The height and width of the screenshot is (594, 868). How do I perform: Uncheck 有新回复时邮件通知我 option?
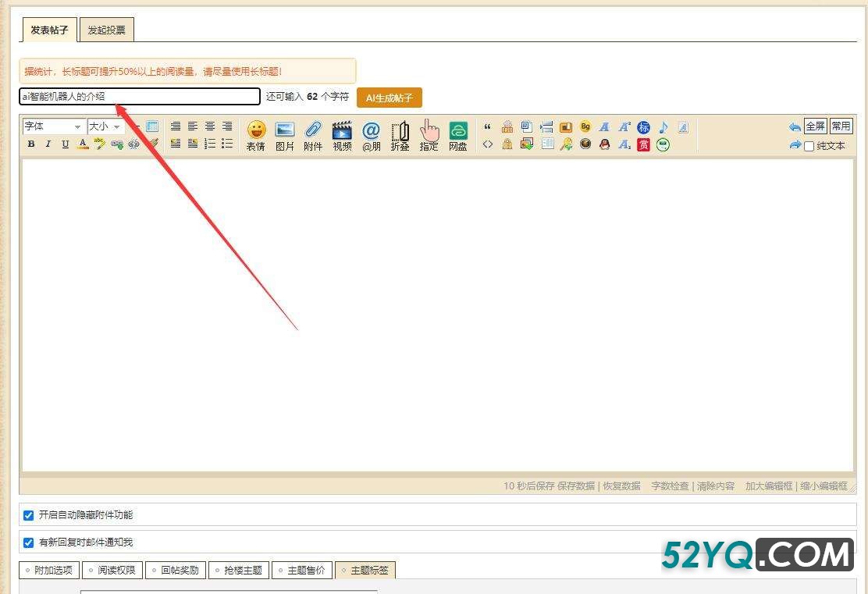click(29, 542)
